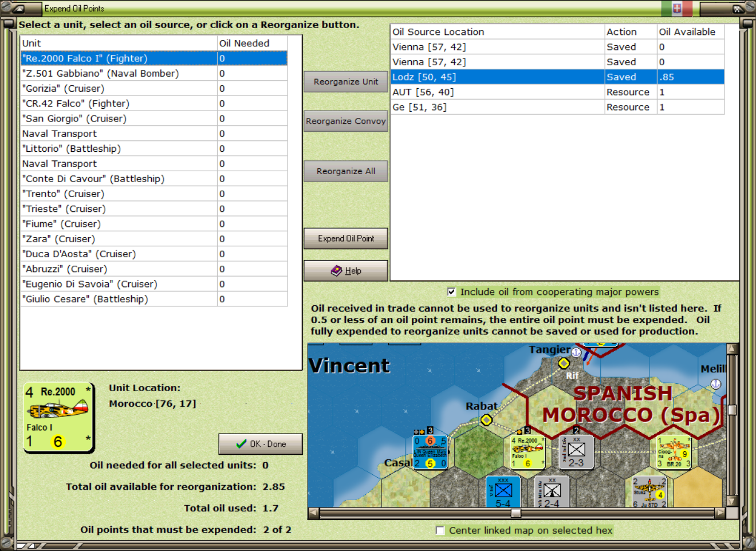
Task: Select the 2-4 mountain division counter on map
Action: coord(552,492)
